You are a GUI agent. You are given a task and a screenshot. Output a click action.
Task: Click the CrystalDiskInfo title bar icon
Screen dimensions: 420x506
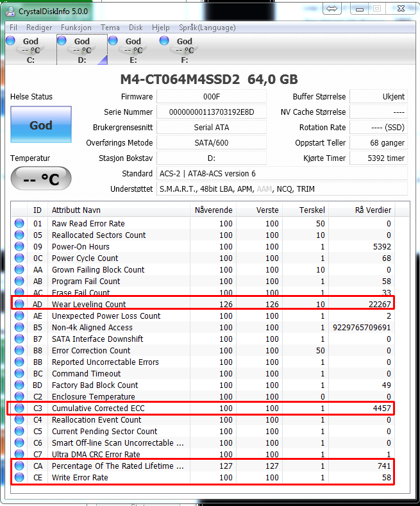click(10, 12)
